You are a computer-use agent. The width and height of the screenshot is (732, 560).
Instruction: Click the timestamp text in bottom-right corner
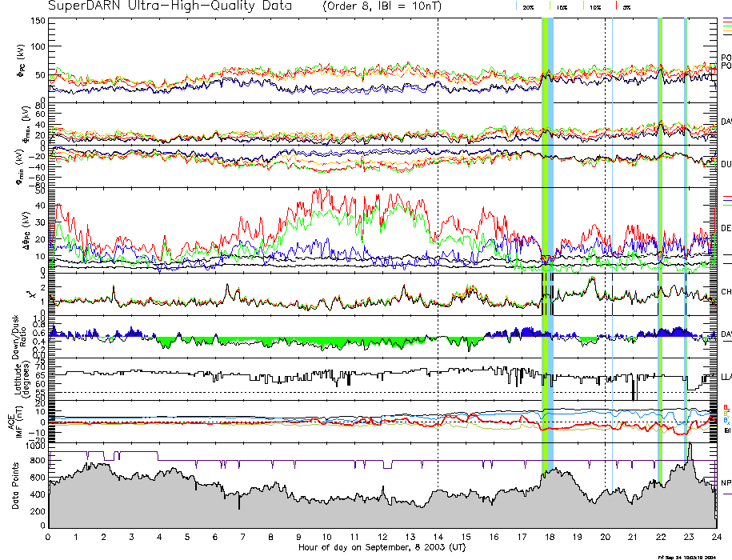693,556
